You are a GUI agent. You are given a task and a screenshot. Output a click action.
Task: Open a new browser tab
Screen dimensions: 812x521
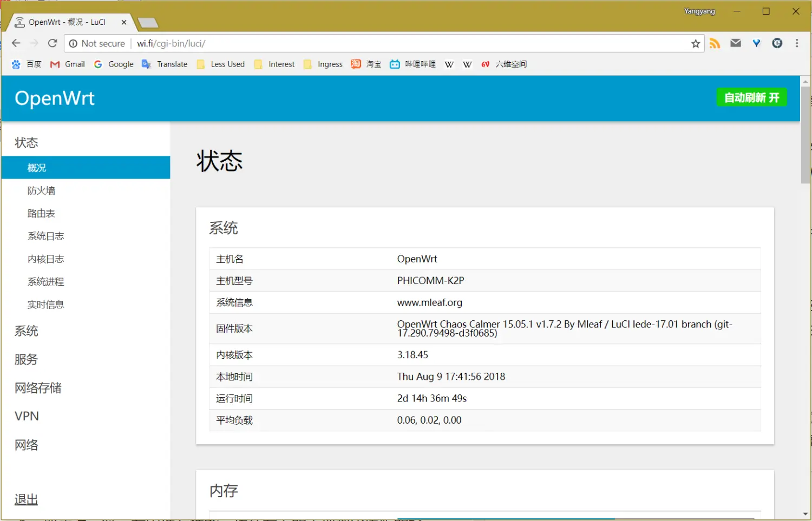coord(148,23)
